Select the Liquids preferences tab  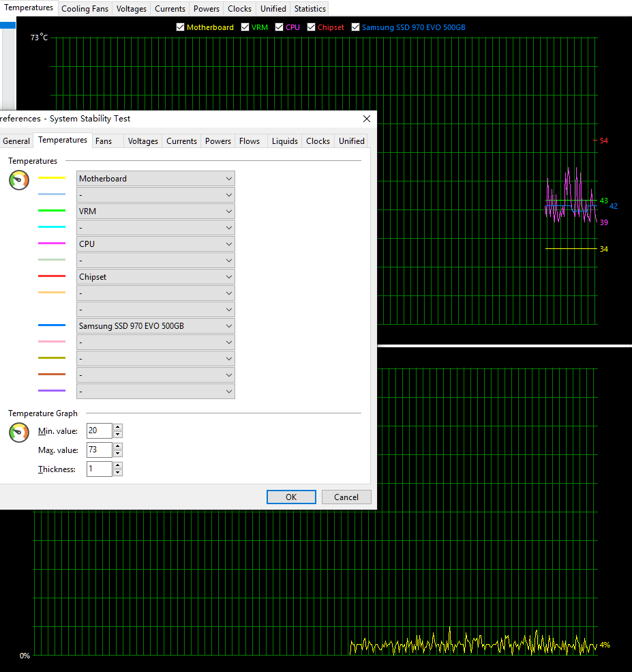click(285, 141)
